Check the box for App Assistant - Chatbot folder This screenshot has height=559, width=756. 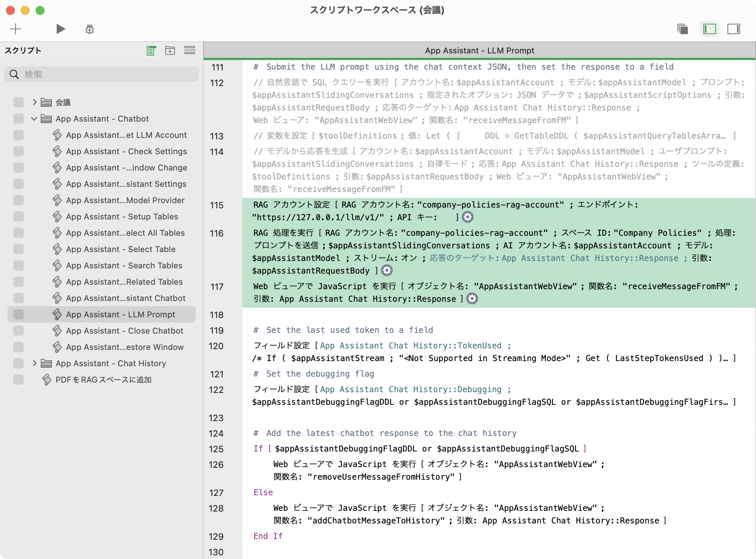(x=19, y=119)
